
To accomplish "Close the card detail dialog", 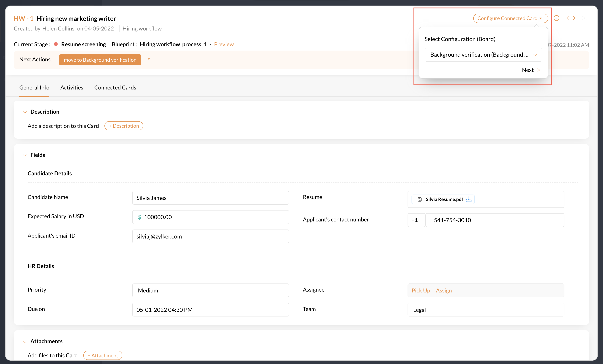I will [x=584, y=18].
